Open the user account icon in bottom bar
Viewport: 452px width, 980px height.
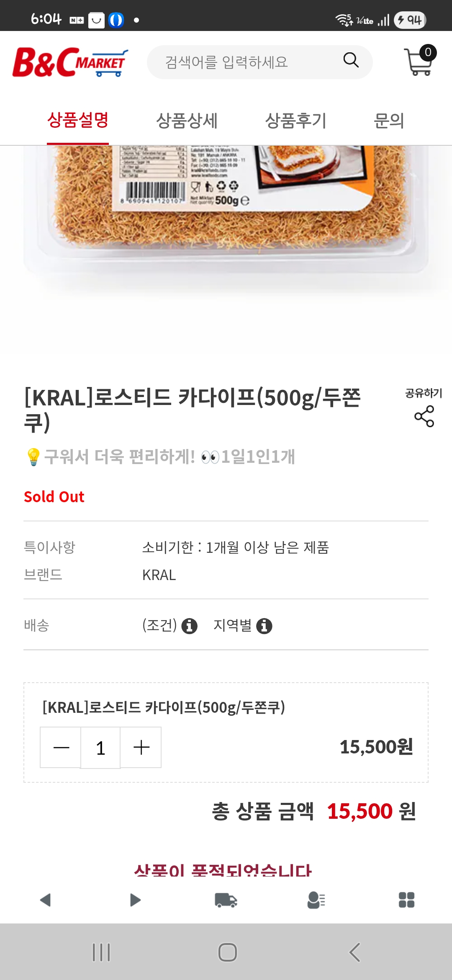pyautogui.click(x=316, y=900)
